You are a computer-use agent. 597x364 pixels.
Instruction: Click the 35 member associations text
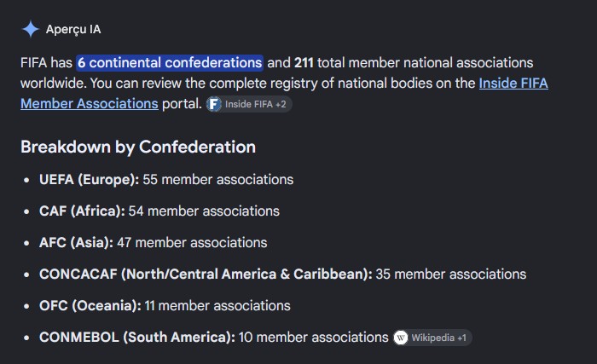click(451, 274)
